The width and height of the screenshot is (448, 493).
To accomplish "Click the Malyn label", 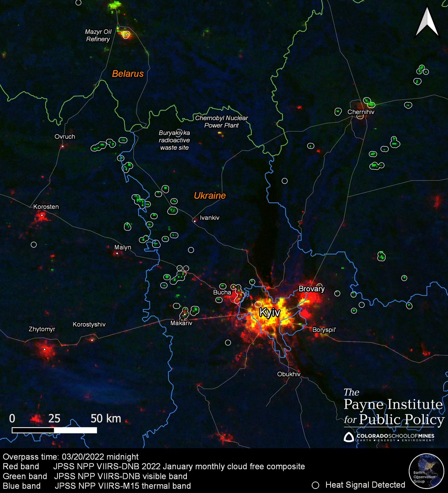I will tap(123, 247).
